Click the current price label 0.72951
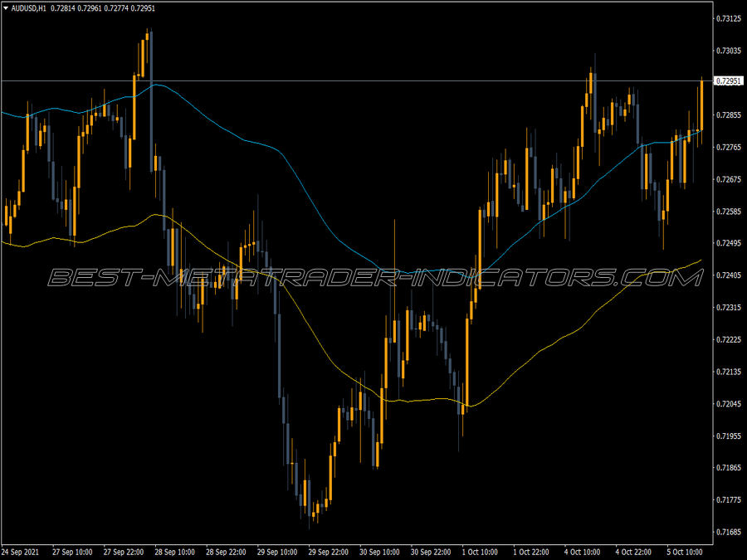 coord(729,81)
